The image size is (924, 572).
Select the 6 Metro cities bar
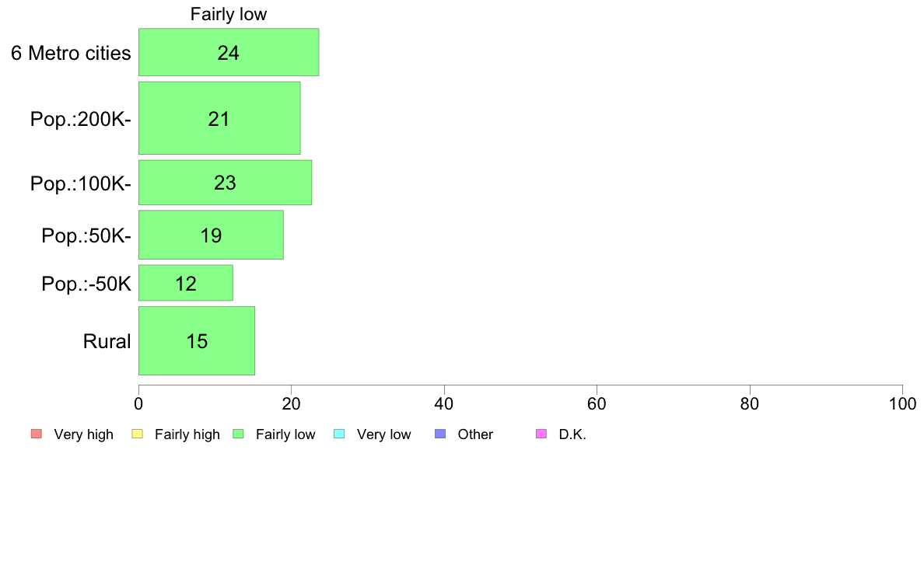tap(229, 52)
